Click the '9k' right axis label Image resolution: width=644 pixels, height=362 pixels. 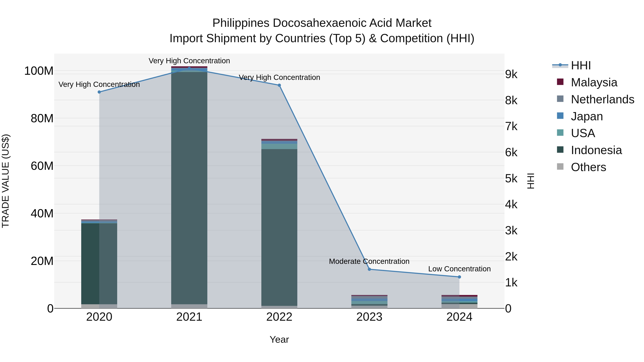[x=511, y=74]
